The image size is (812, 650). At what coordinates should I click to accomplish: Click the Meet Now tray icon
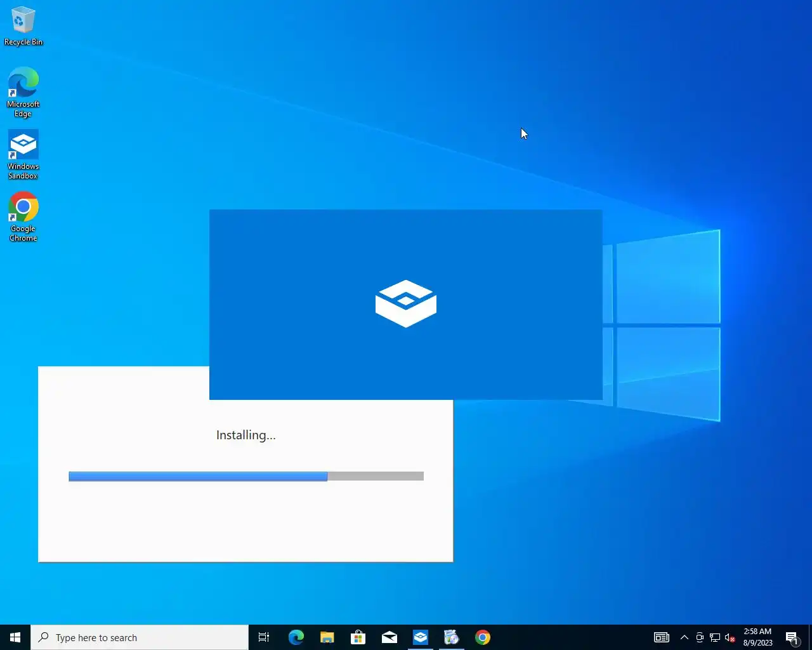pos(699,637)
